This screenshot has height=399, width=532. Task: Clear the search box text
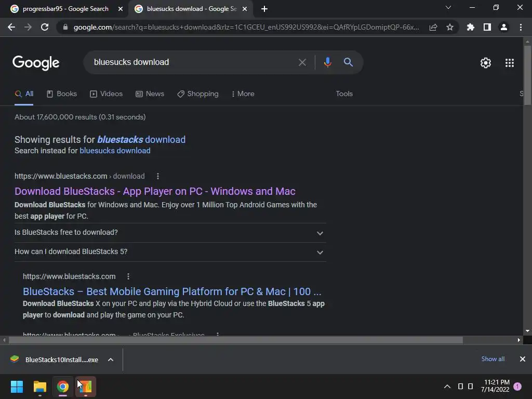click(x=302, y=62)
